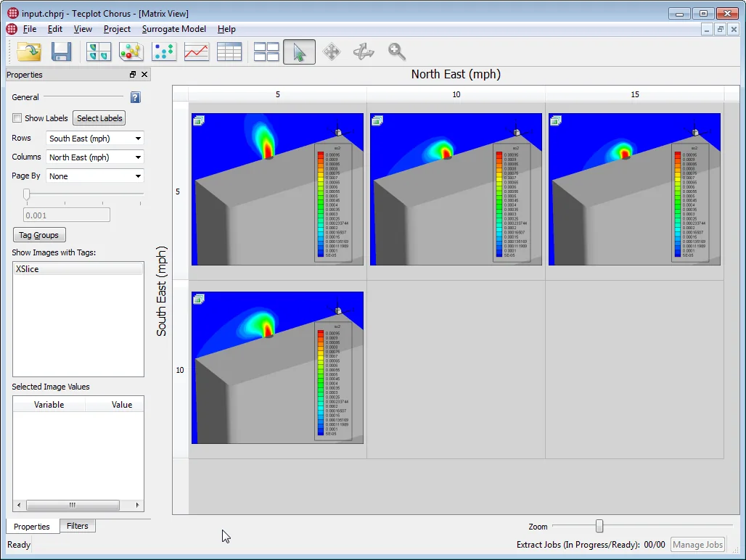Save the project with floppy icon

point(61,52)
